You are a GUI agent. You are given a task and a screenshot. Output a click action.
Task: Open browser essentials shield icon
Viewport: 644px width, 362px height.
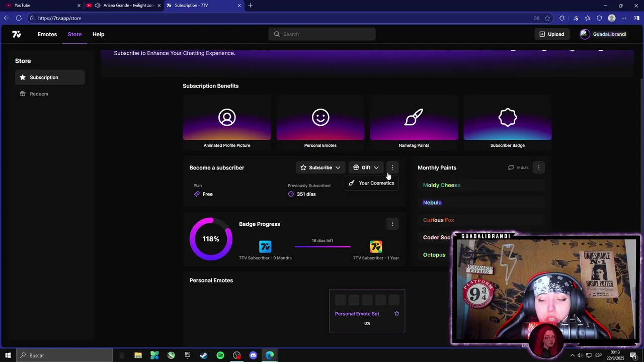coord(599,18)
